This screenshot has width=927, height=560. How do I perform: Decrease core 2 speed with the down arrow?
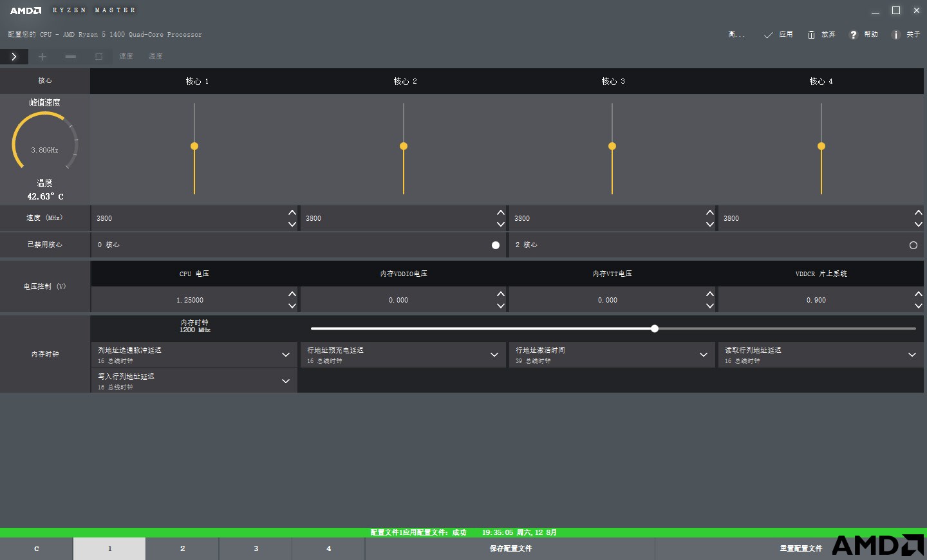click(501, 225)
